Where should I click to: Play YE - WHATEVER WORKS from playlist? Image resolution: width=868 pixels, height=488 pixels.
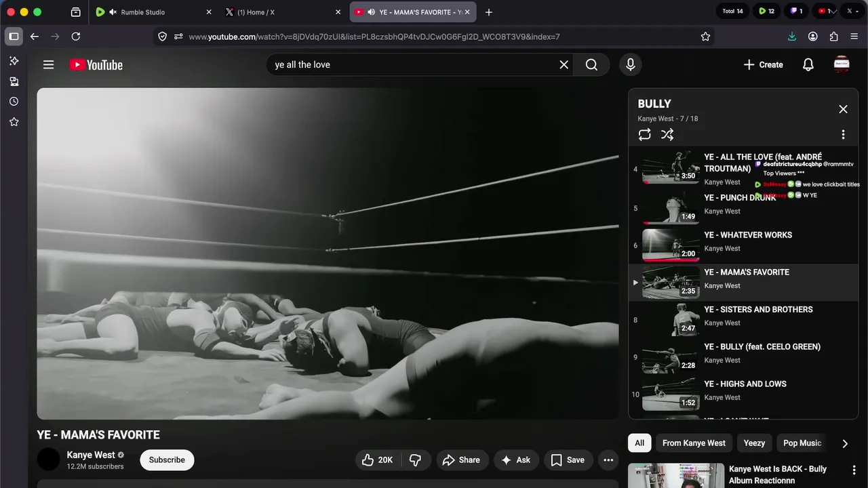(x=743, y=245)
